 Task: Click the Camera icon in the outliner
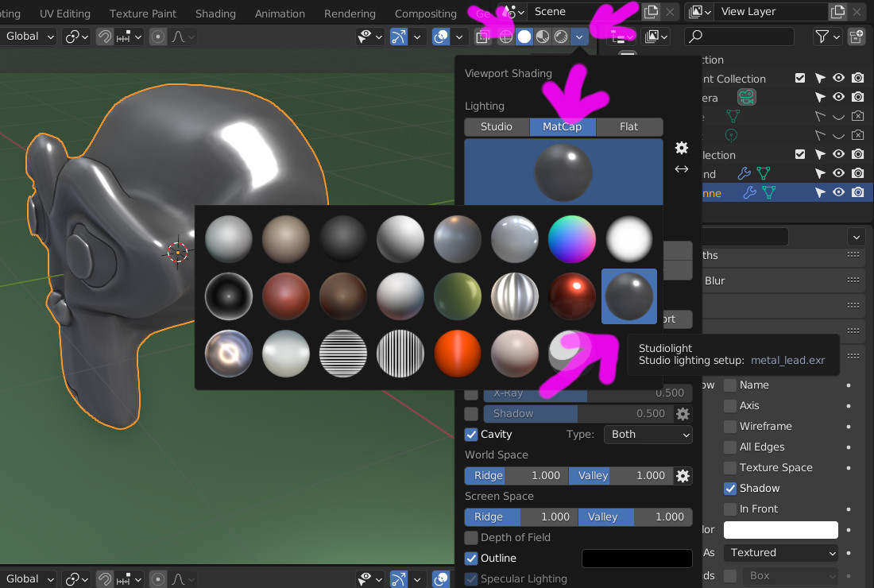pos(746,97)
